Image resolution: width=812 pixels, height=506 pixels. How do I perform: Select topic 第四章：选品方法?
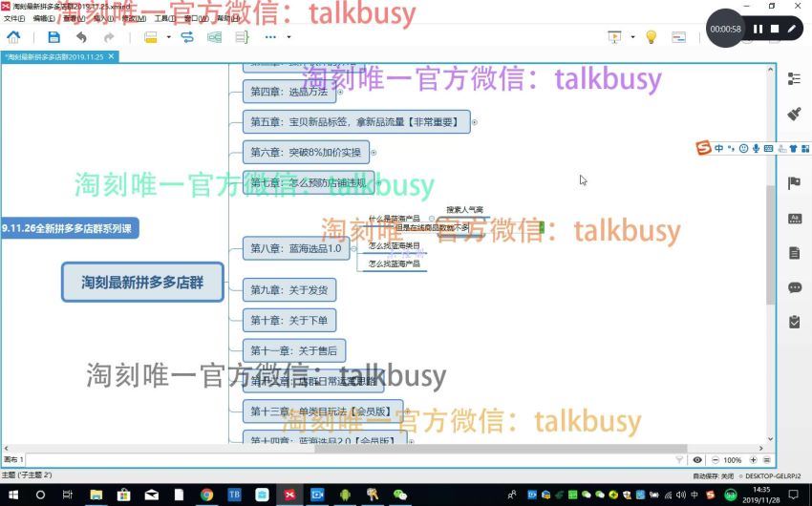[288, 92]
